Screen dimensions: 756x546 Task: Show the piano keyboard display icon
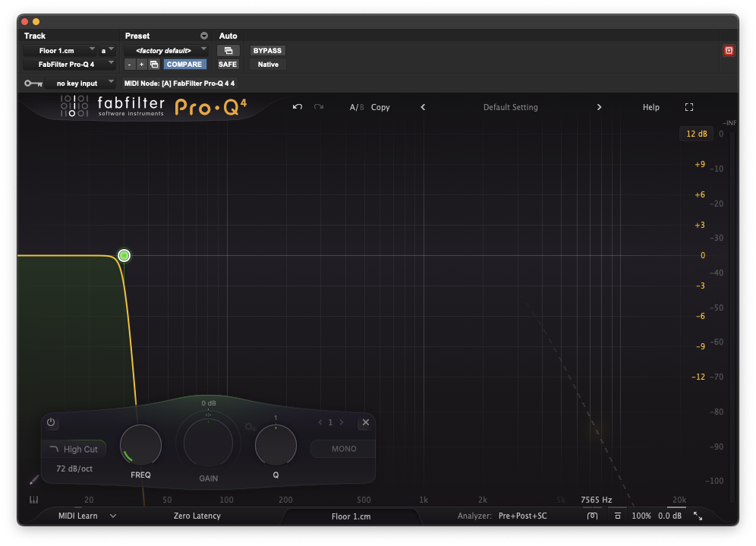point(33,500)
